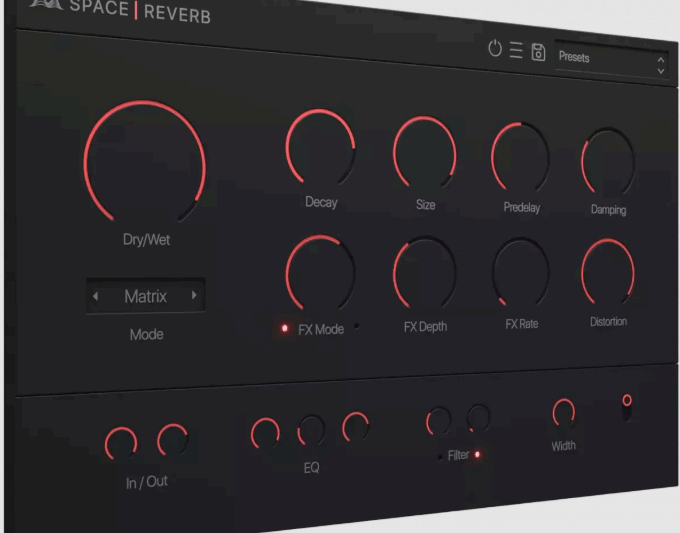Click the Dry/Wet label
This screenshot has width=680, height=533.
tap(147, 239)
